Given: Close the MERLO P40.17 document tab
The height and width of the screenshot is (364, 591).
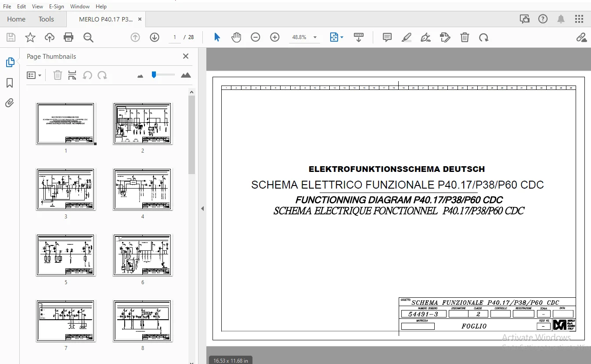Looking at the screenshot, I should [x=140, y=19].
